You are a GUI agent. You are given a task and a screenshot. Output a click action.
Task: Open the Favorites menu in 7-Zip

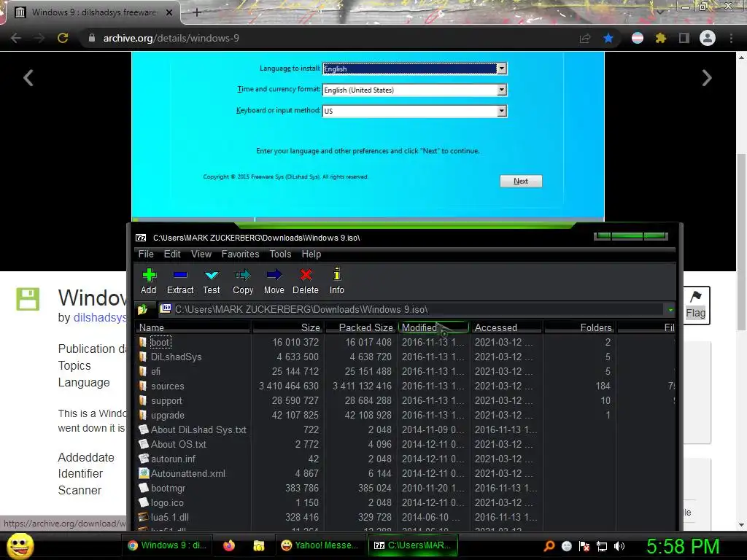[240, 254]
